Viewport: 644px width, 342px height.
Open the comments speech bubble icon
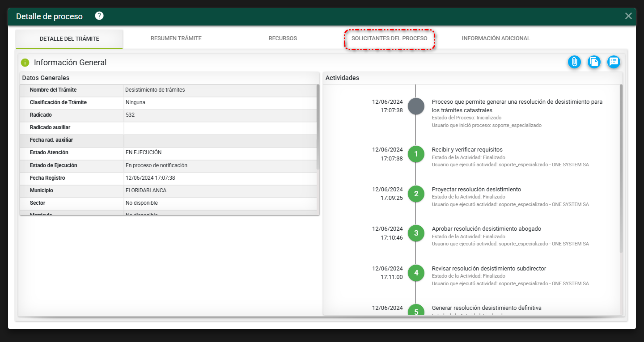click(x=614, y=62)
